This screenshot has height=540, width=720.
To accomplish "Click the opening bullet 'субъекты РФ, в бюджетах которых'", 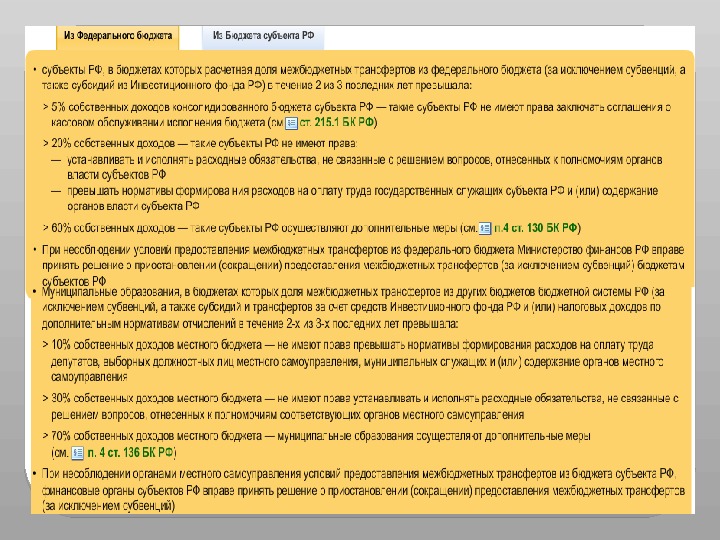I will [x=359, y=78].
